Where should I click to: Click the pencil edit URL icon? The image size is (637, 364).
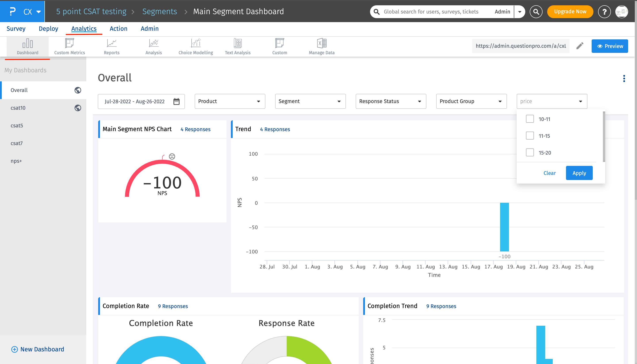(580, 46)
